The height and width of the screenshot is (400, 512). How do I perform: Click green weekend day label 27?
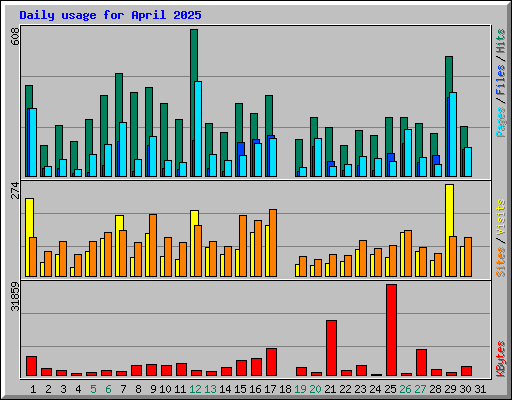(x=420, y=389)
